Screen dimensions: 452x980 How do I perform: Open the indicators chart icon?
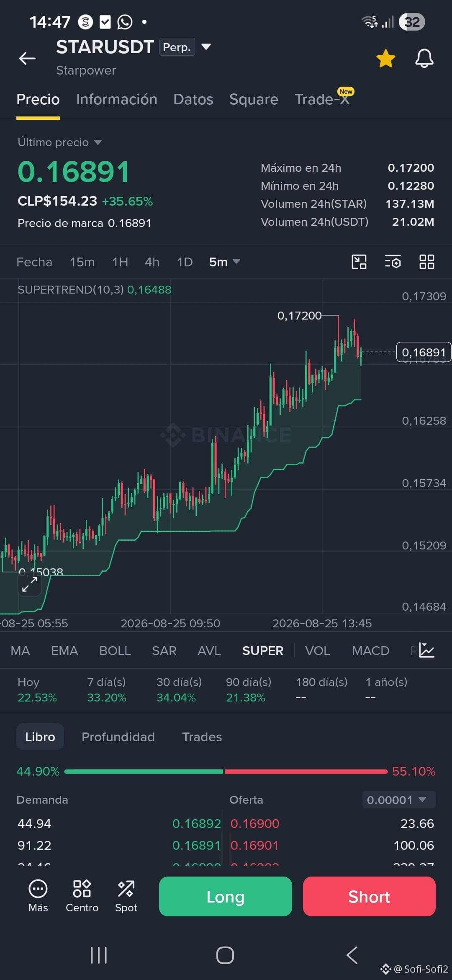427,650
